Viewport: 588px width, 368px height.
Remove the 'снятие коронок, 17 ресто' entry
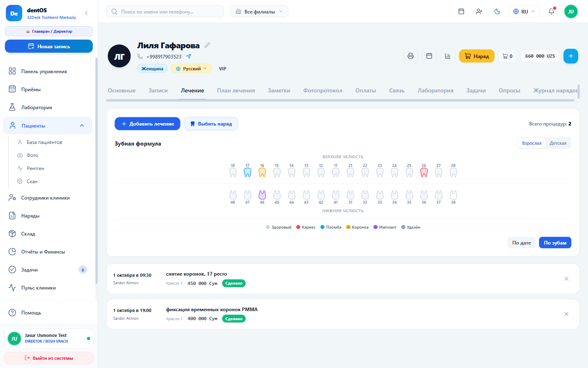pyautogui.click(x=566, y=278)
